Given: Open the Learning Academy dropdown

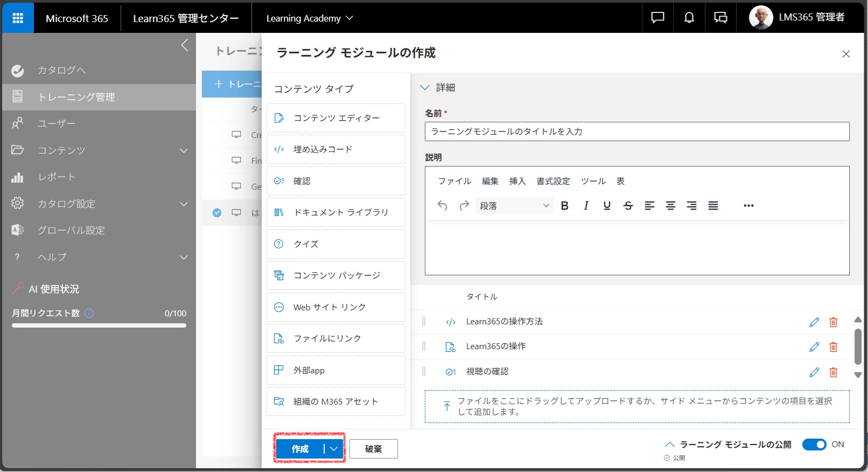Looking at the screenshot, I should pos(310,18).
